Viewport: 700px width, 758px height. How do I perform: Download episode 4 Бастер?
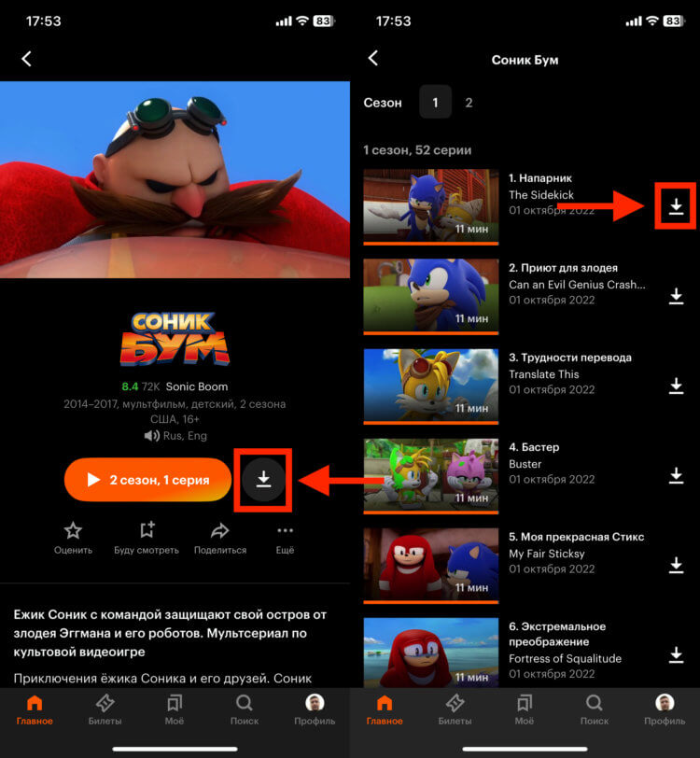click(x=676, y=475)
